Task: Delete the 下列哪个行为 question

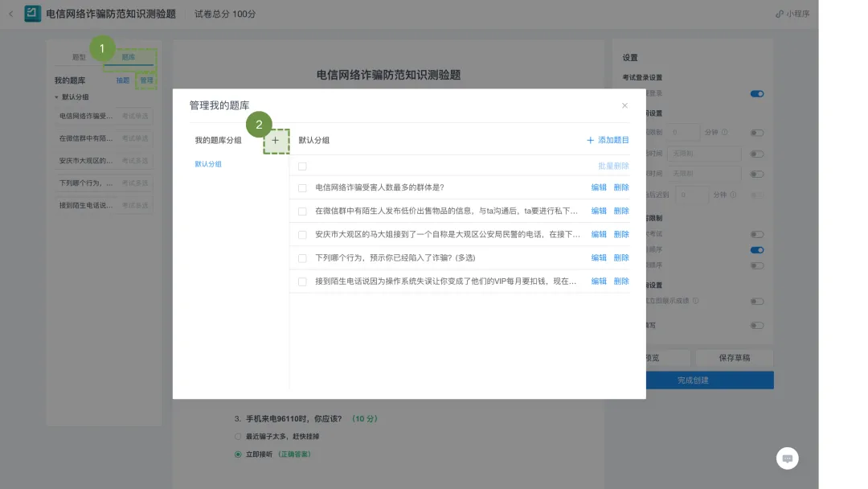Action: (621, 258)
